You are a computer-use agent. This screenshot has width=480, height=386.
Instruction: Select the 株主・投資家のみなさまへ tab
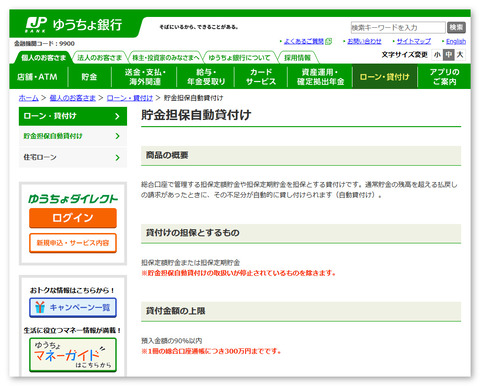click(x=165, y=58)
